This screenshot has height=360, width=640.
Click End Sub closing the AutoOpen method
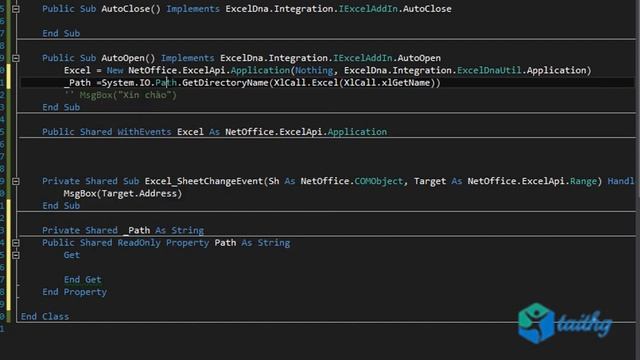(61, 107)
